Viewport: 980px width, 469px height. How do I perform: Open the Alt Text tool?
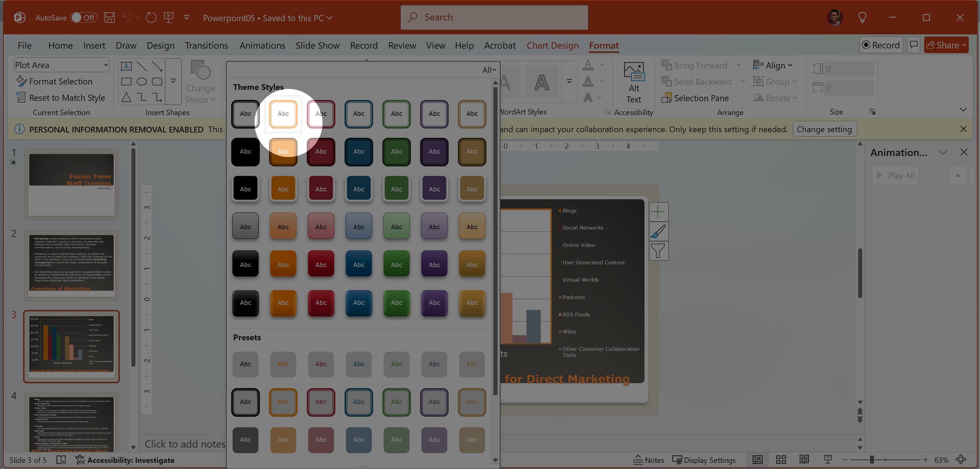633,83
